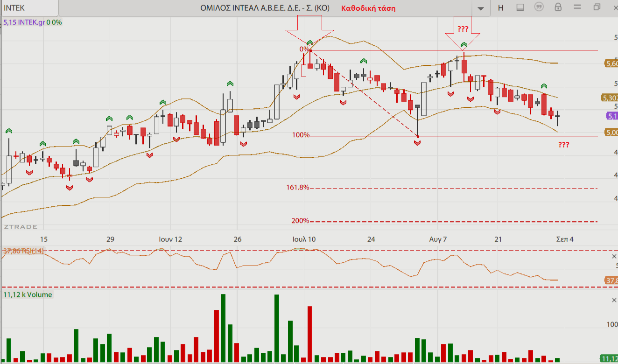Click the 5,60 upper band price tag
Image resolution: width=618 pixels, height=364 pixels.
pos(611,63)
